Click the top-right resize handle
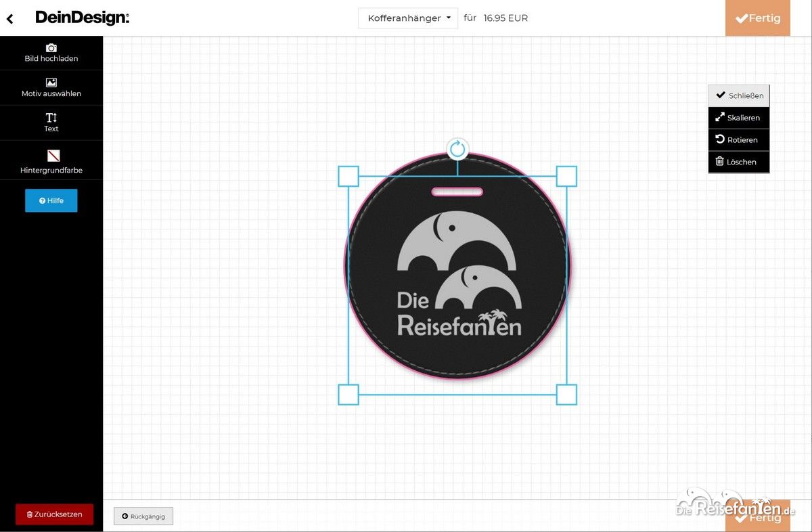The height and width of the screenshot is (532, 812). 566,177
